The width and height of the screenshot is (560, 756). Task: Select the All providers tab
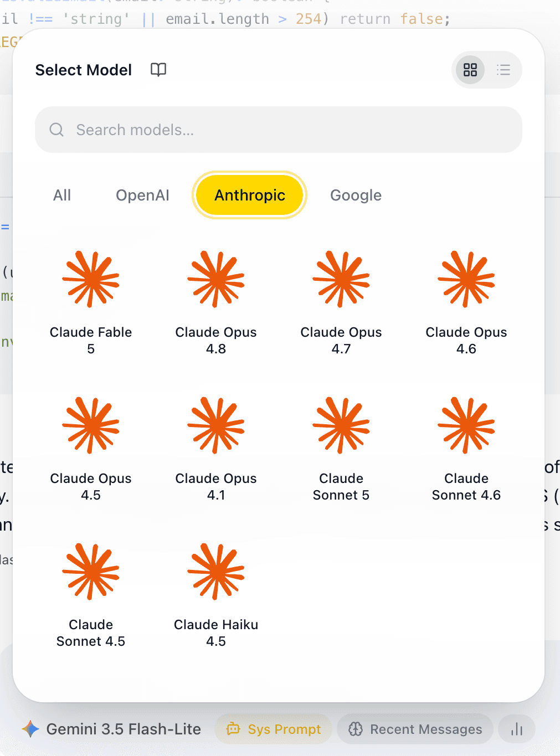click(62, 196)
